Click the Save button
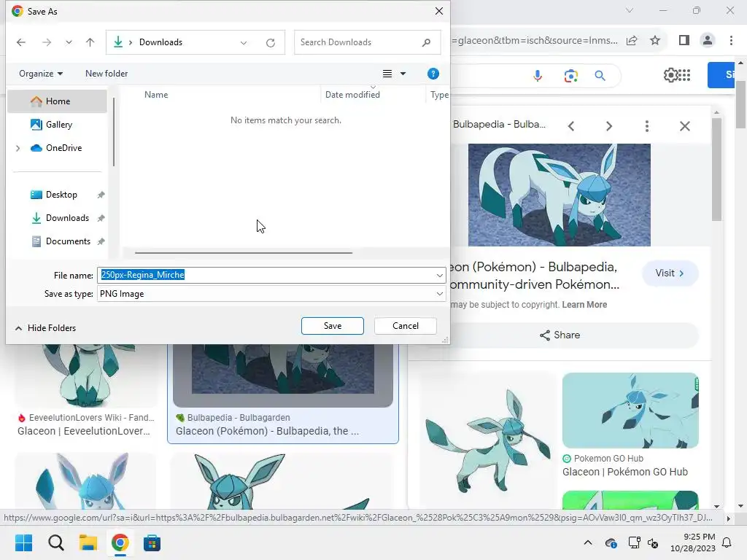 [x=333, y=326]
